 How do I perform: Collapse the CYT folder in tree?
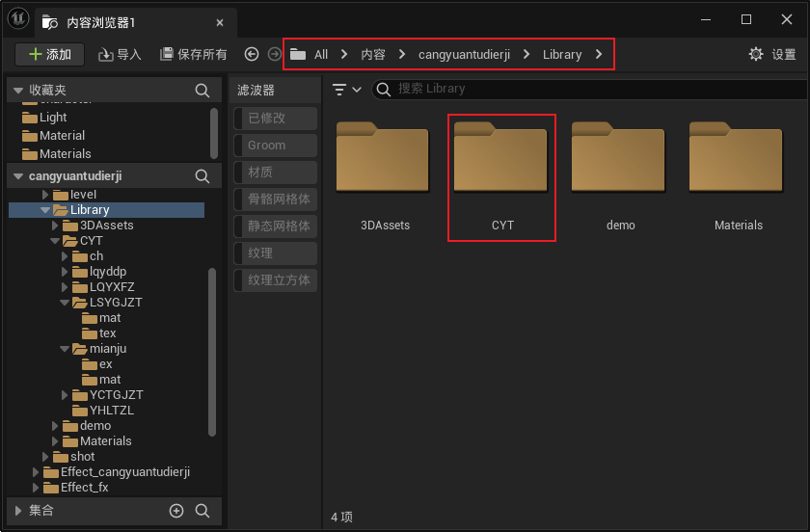click(56, 241)
